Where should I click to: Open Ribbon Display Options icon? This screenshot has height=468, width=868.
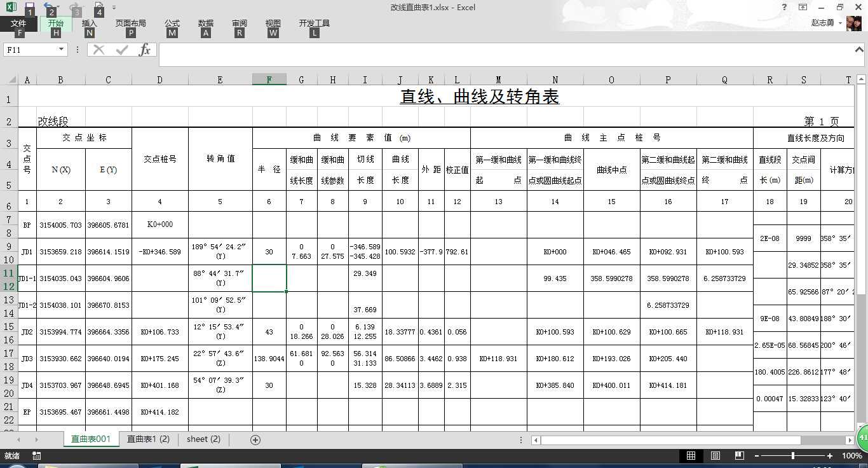pos(803,7)
